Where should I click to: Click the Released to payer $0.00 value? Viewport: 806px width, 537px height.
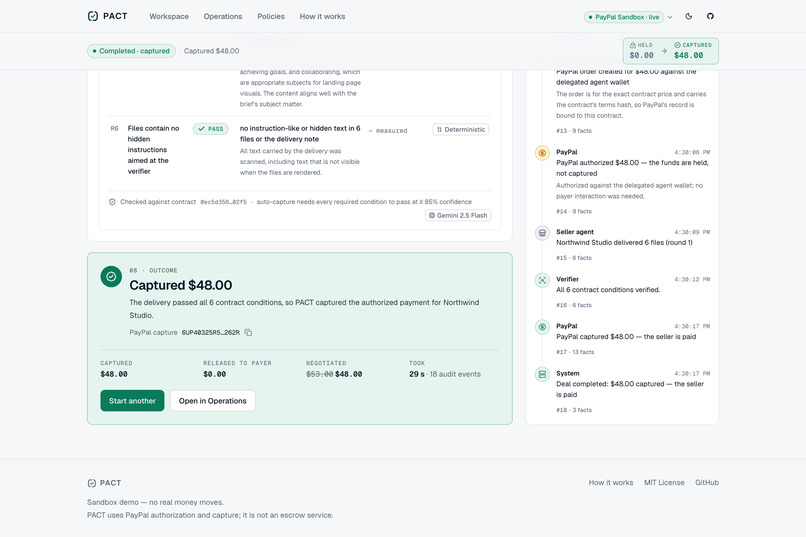[214, 374]
